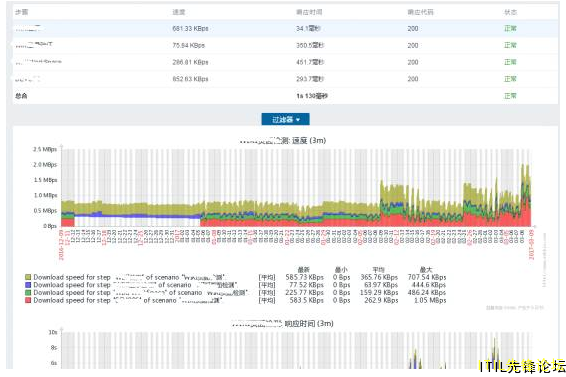This screenshot has height=377, width=566.
Task: Click the blue legend color swatch
Action: pos(28,285)
